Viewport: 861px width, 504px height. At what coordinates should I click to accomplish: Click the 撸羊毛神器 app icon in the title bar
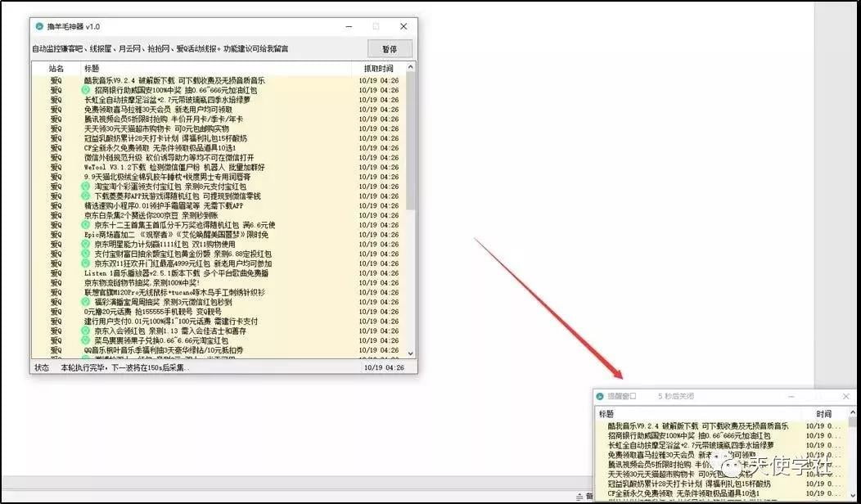click(x=39, y=26)
